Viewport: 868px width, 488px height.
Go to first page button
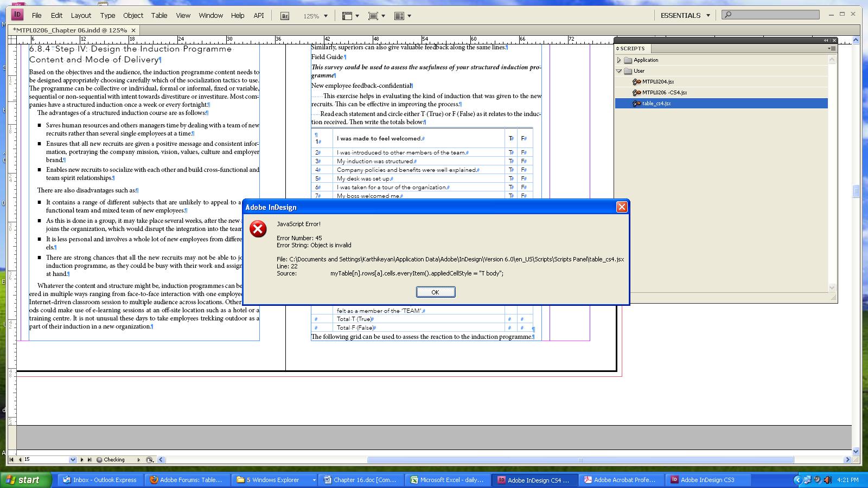11,459
